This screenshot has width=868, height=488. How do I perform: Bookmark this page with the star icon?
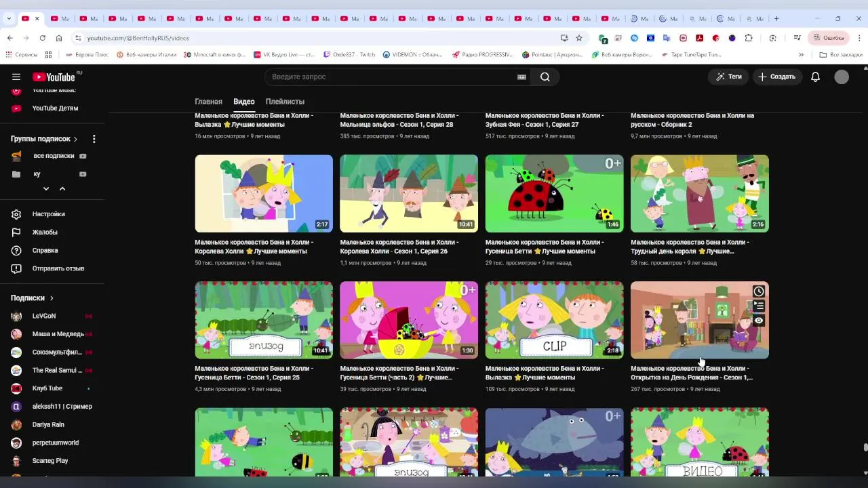[578, 38]
